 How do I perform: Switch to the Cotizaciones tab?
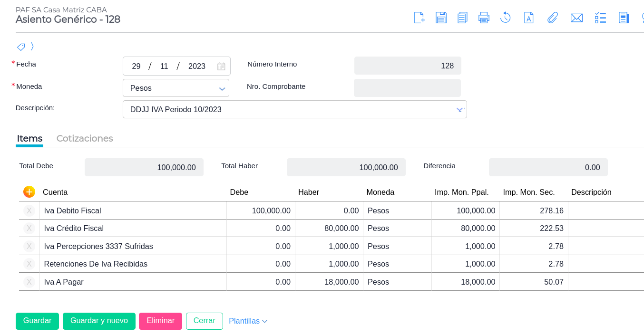click(x=85, y=138)
